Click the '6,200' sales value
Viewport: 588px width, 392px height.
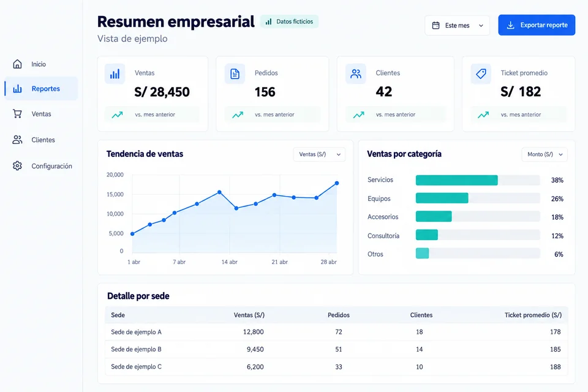tap(255, 367)
